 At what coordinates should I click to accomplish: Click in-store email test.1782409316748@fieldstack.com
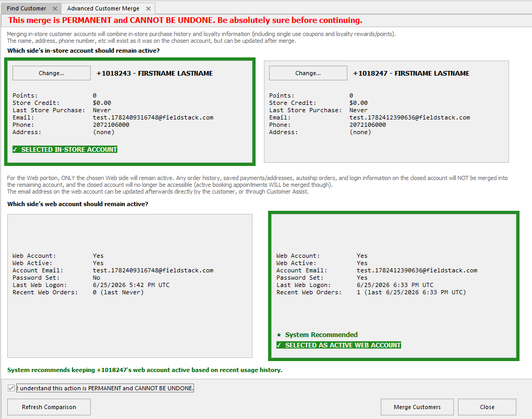point(153,117)
